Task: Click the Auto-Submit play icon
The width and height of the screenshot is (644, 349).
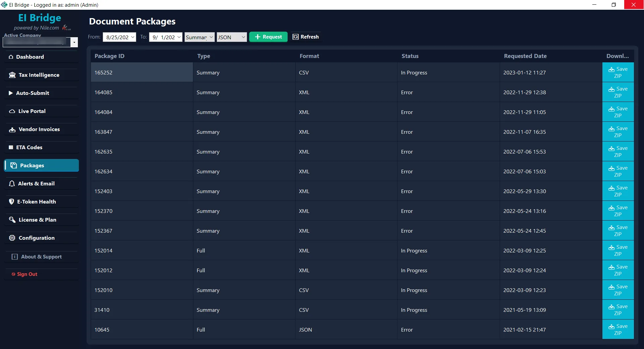Action: click(x=11, y=93)
